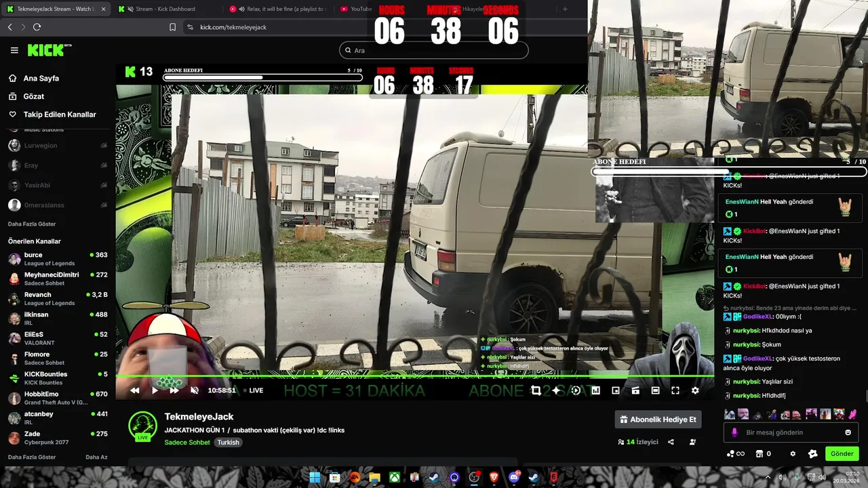The width and height of the screenshot is (868, 488).
Task: Open playback speed control in the player
Action: (x=576, y=390)
